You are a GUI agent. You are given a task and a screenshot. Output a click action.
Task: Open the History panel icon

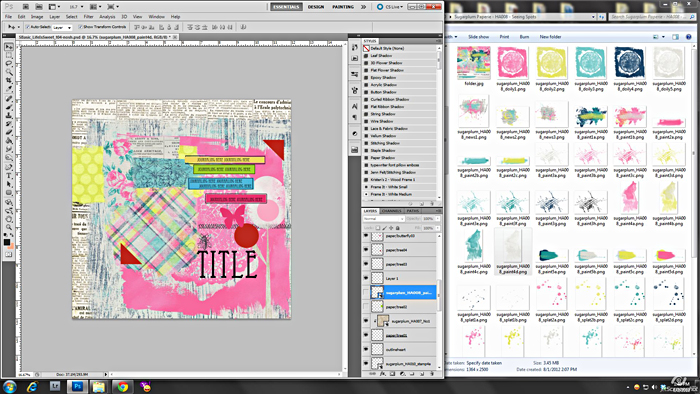click(x=354, y=47)
